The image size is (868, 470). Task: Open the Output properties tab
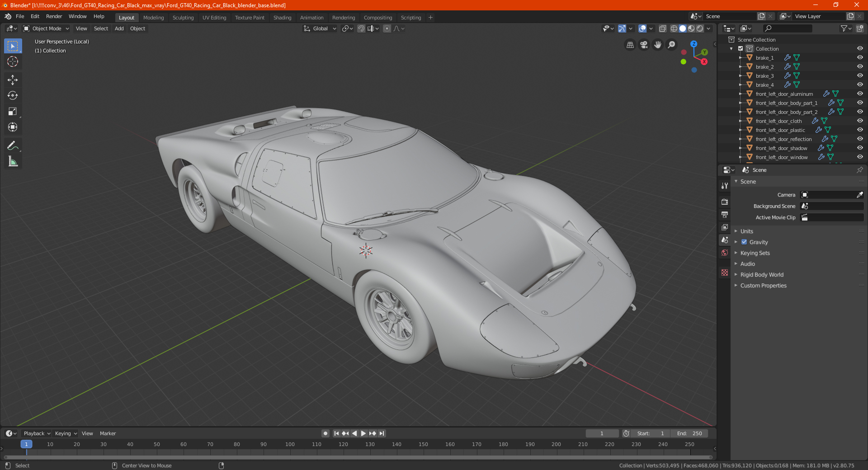(x=725, y=214)
